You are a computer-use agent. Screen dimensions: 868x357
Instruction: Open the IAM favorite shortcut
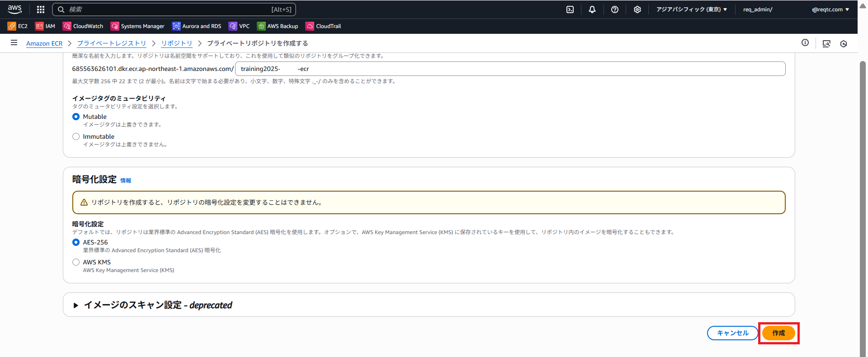pos(45,26)
